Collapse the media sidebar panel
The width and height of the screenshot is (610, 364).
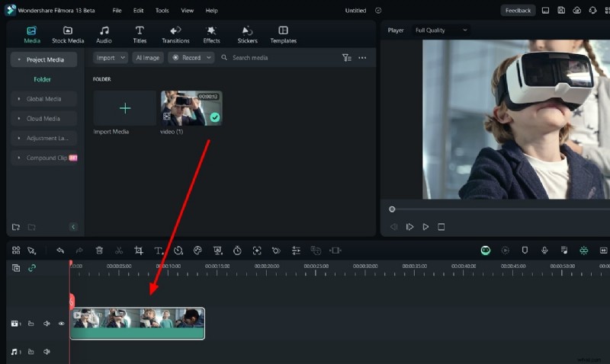pos(73,227)
